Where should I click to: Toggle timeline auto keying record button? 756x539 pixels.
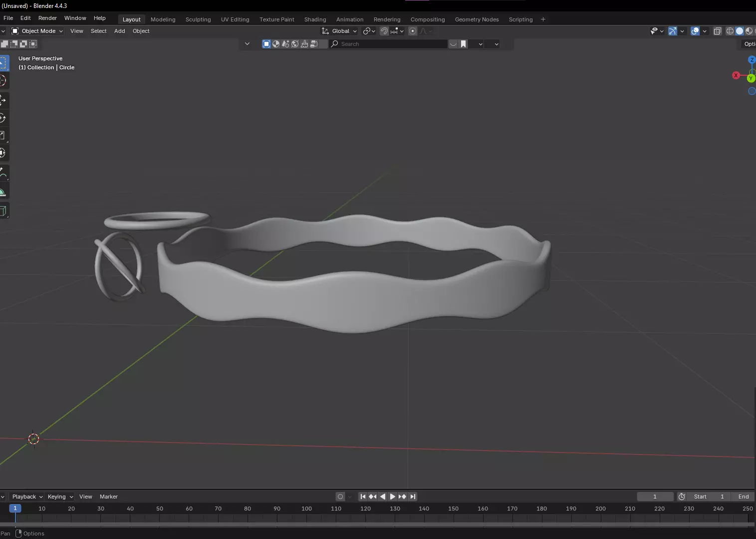click(x=340, y=497)
